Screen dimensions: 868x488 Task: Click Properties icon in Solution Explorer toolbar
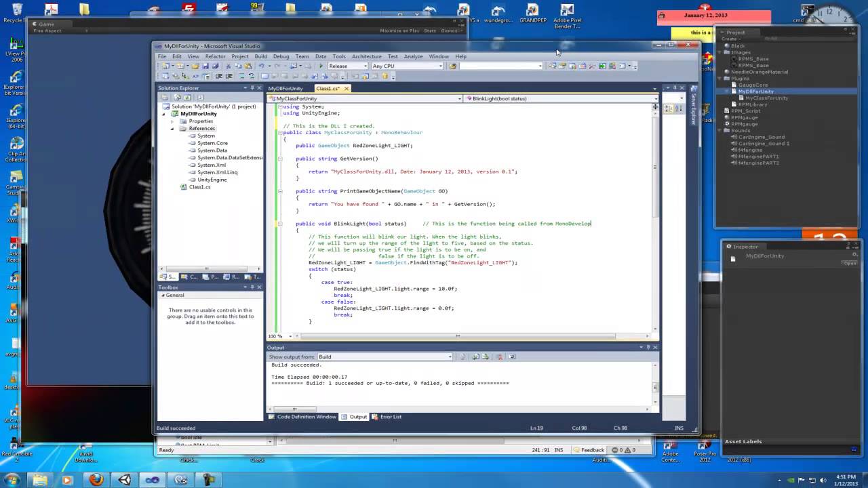point(165,98)
